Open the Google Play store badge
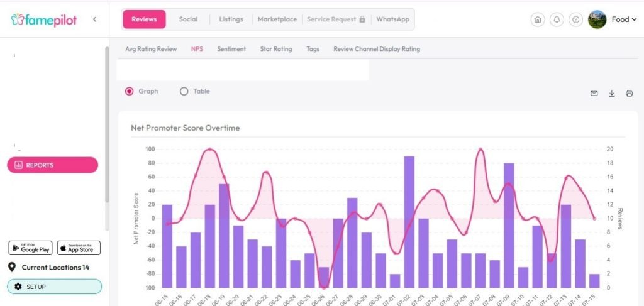This screenshot has width=644, height=306. pyautogui.click(x=30, y=248)
